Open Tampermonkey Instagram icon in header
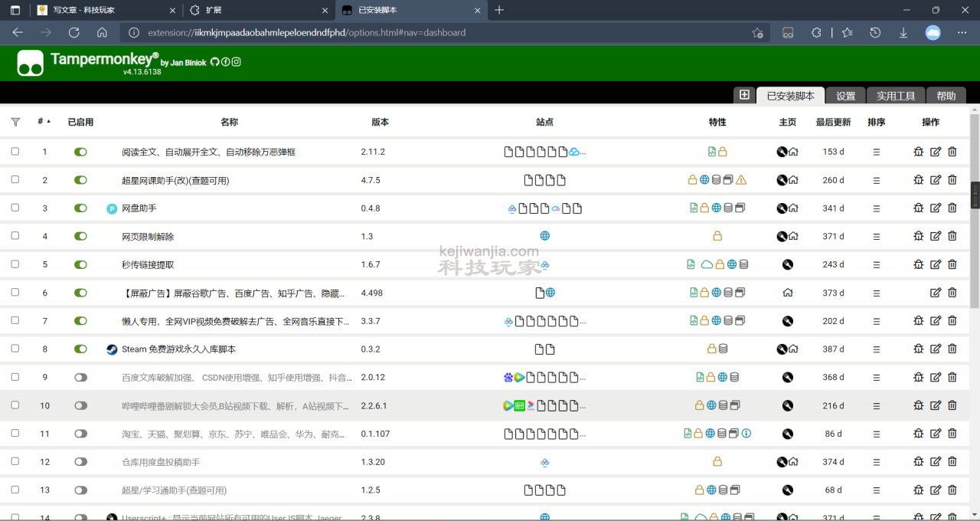980x521 pixels. pyautogui.click(x=237, y=62)
